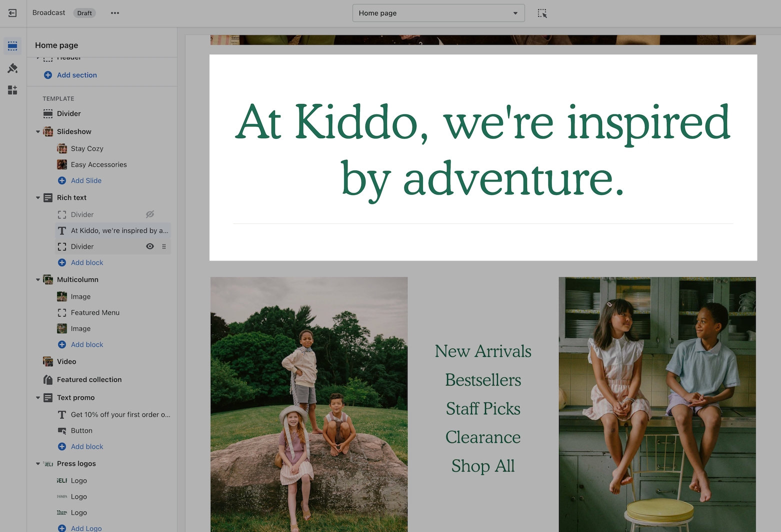Click the New Arrivals menu link

(x=482, y=351)
